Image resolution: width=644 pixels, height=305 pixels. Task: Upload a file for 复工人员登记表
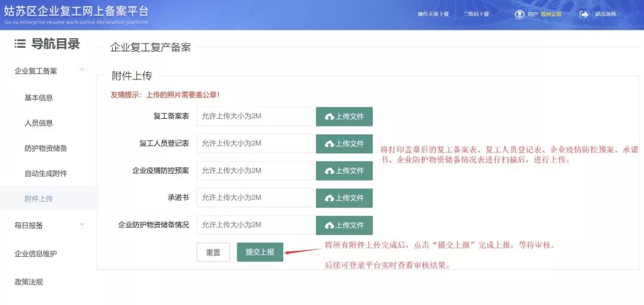point(344,144)
